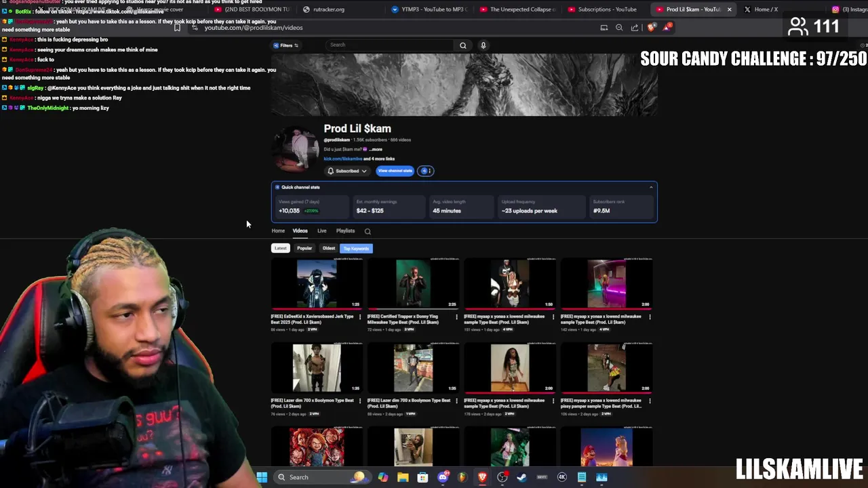The image size is (868, 488).
Task: Click the share page icon in address bar
Action: coord(635,28)
